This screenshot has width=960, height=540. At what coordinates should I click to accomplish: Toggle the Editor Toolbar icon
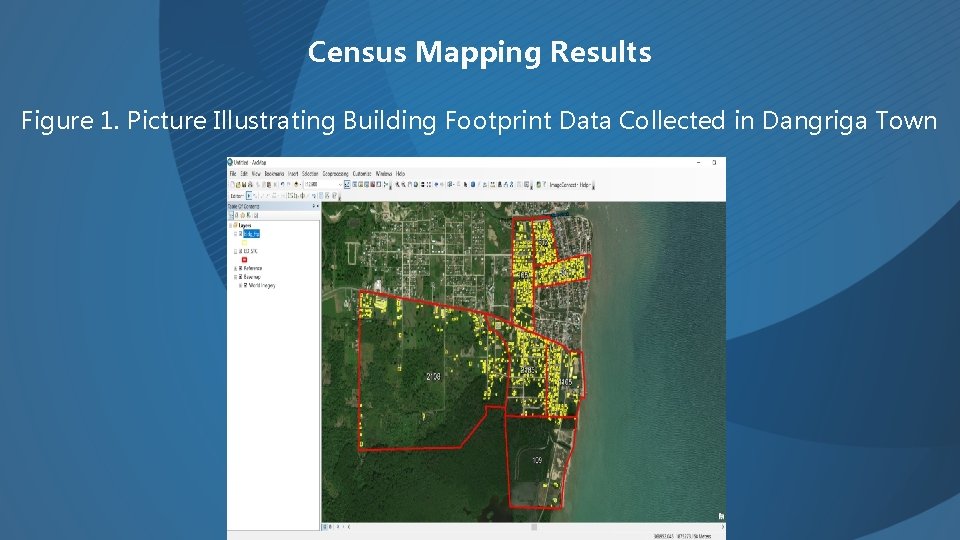[x=347, y=184]
